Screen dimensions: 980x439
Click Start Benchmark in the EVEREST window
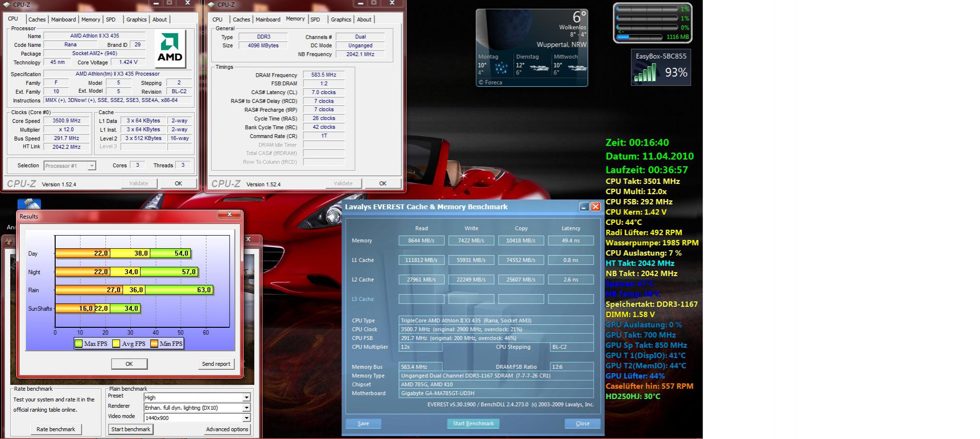tap(473, 423)
